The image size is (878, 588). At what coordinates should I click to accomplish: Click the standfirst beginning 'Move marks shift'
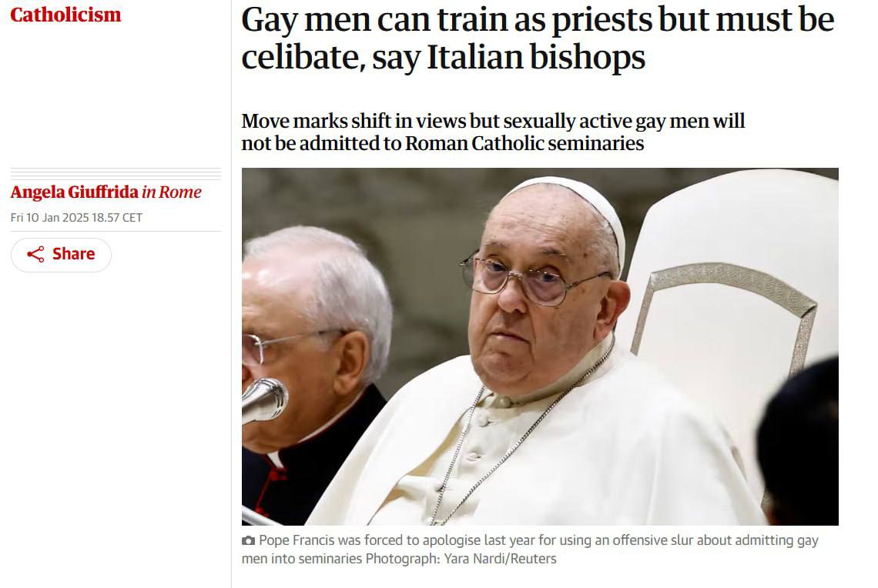(493, 132)
